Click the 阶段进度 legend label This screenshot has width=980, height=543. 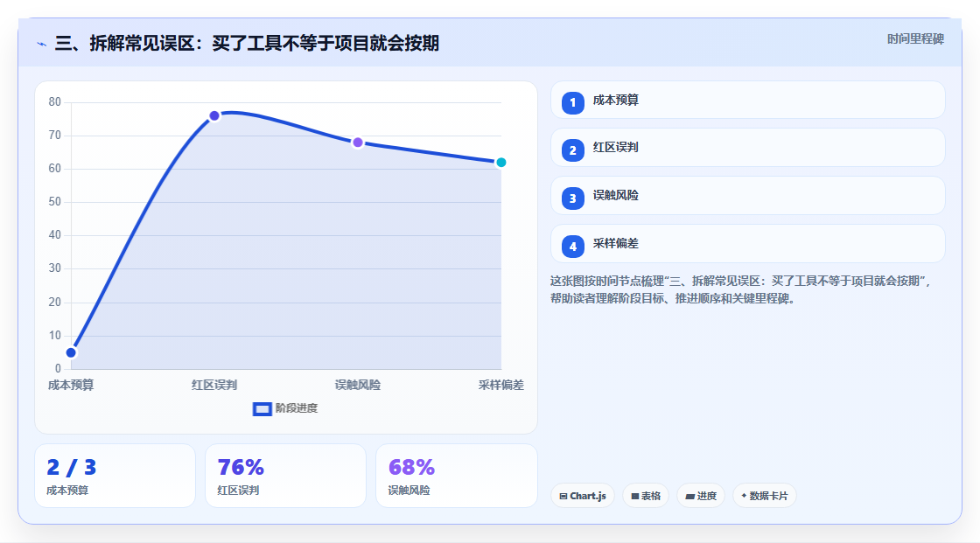click(297, 408)
